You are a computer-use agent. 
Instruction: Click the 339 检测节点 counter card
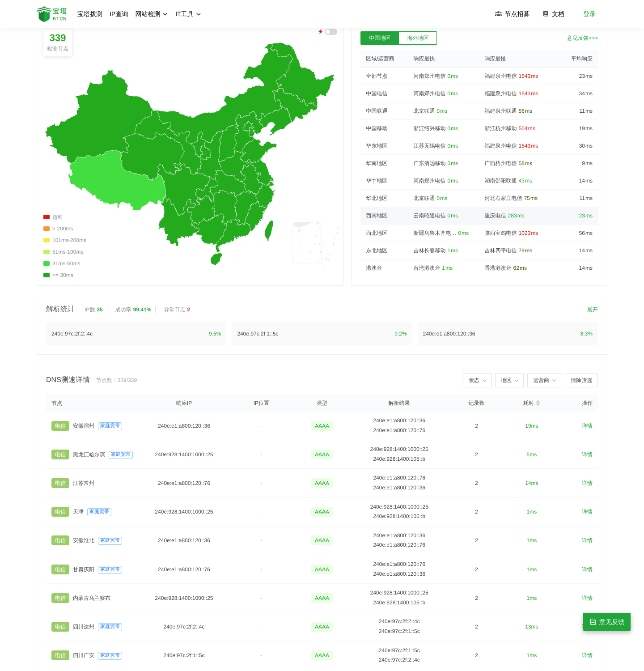(58, 42)
